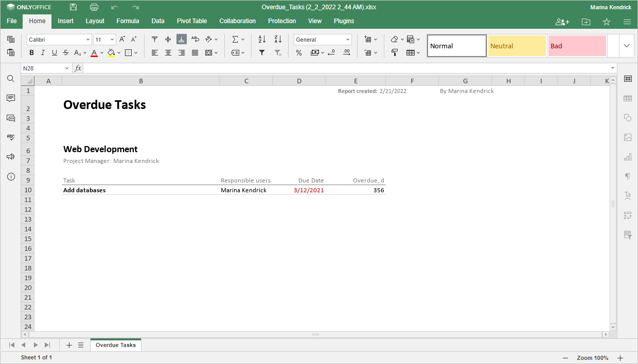Image resolution: width=638 pixels, height=364 pixels.
Task: Toggle align bottom option
Action: pyautogui.click(x=181, y=40)
